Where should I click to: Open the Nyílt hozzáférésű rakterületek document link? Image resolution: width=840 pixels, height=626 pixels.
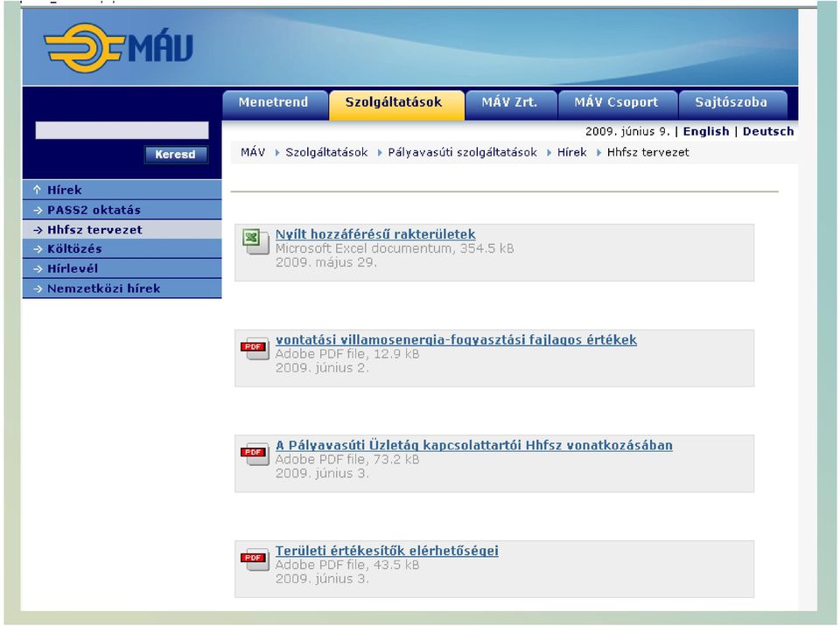pos(375,234)
